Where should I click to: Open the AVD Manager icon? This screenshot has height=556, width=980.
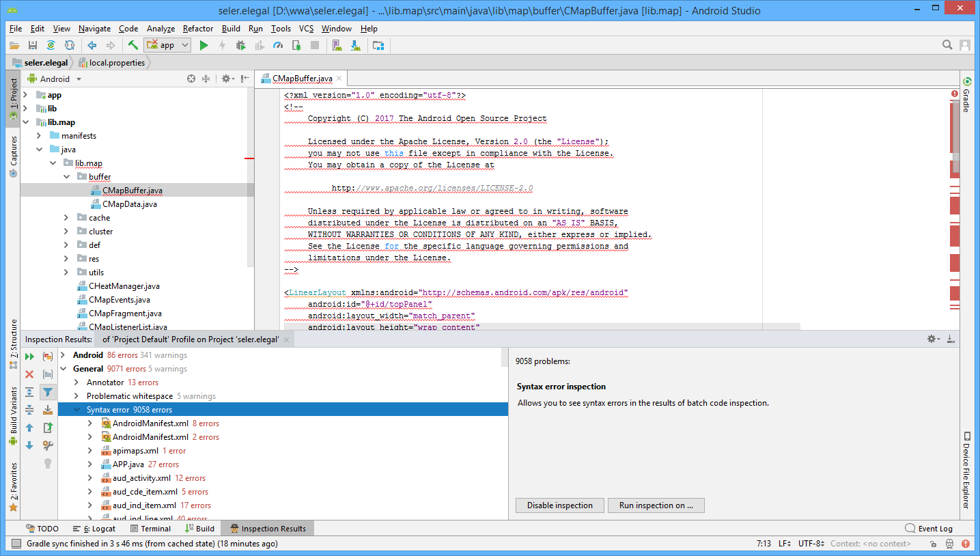[337, 45]
